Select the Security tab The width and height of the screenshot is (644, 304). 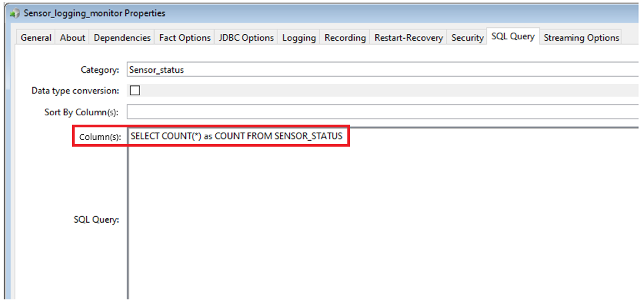tap(467, 38)
